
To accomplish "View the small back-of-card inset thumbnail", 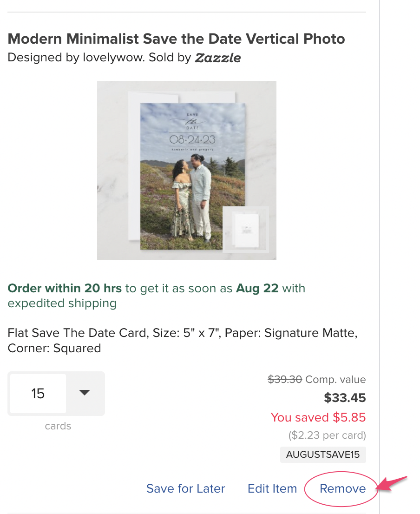I will click(x=245, y=229).
